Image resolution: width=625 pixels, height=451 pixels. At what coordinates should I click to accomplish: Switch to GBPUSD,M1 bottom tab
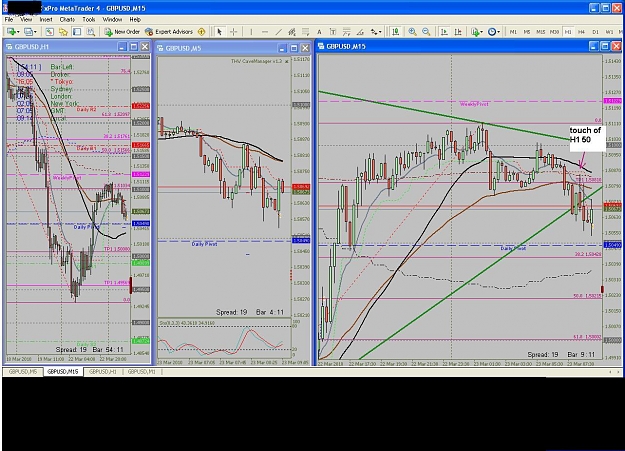coord(142,372)
